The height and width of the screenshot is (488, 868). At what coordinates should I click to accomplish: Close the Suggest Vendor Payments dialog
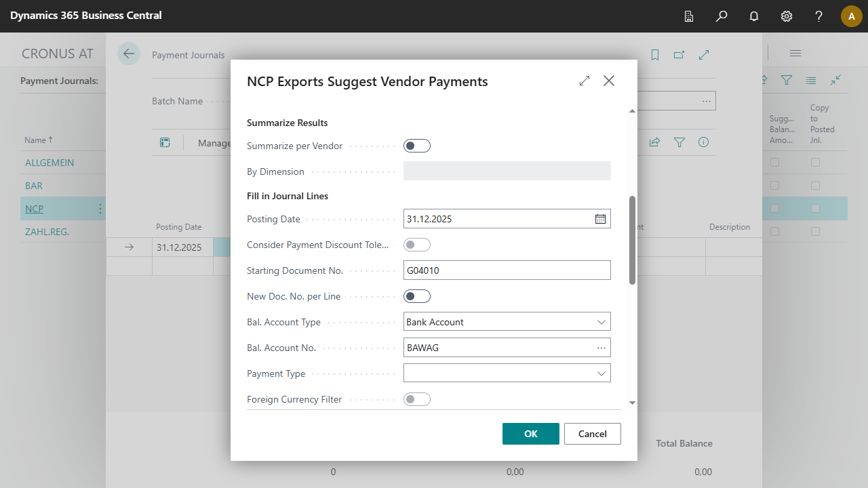(609, 81)
